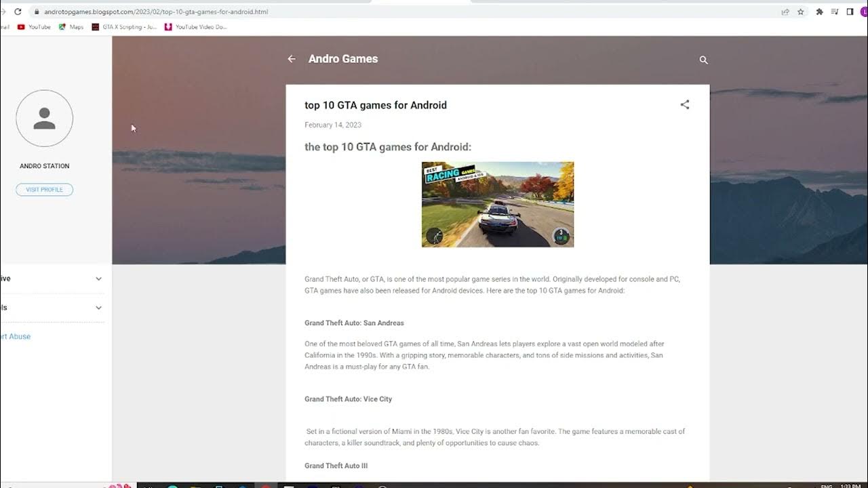Open the YouTube bookmark
This screenshot has width=868, height=488.
pos(34,27)
